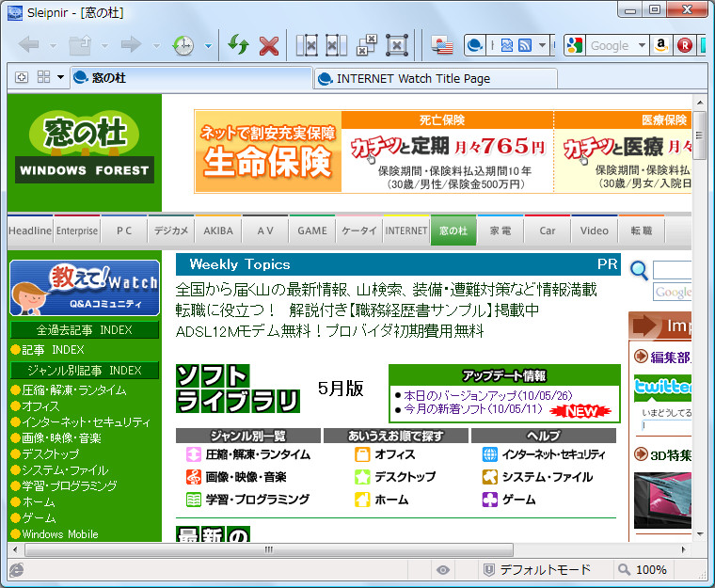Open the AKIBA navigation tab
715x588 pixels.
[218, 230]
